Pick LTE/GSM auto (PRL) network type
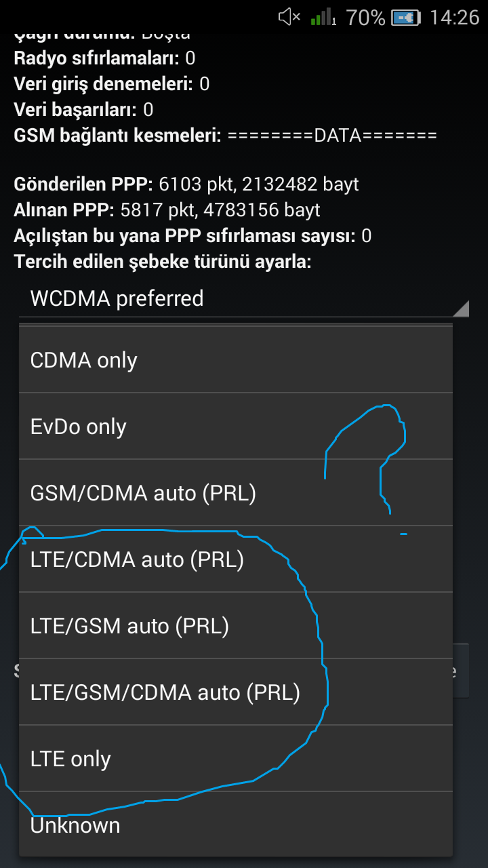 pyautogui.click(x=235, y=626)
